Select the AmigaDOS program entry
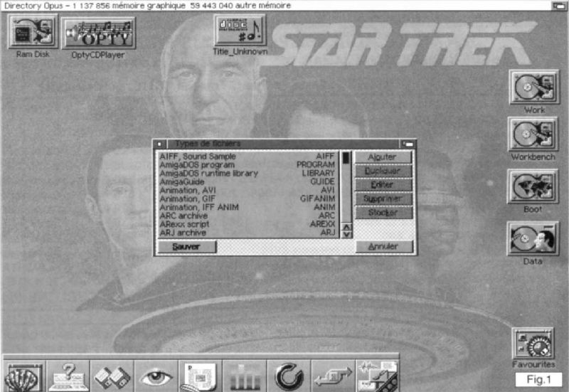This screenshot has height=392, width=569. [x=248, y=165]
